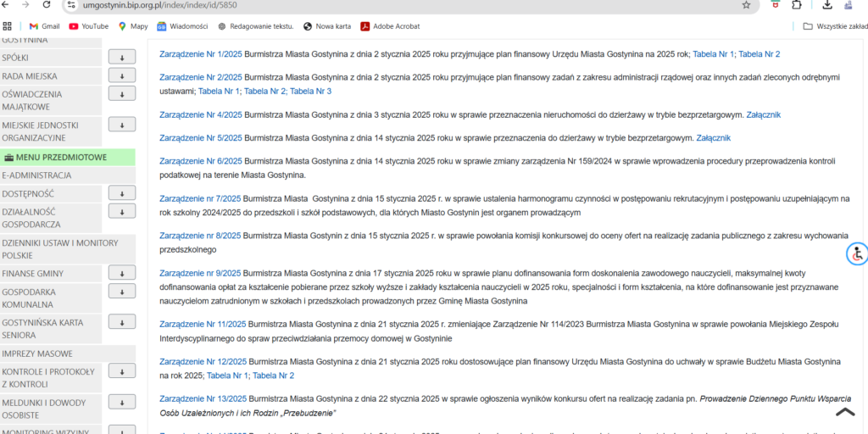868x434 pixels.
Task: Select IMPREZY MASOWE in the sidebar menu
Action: (x=36, y=353)
